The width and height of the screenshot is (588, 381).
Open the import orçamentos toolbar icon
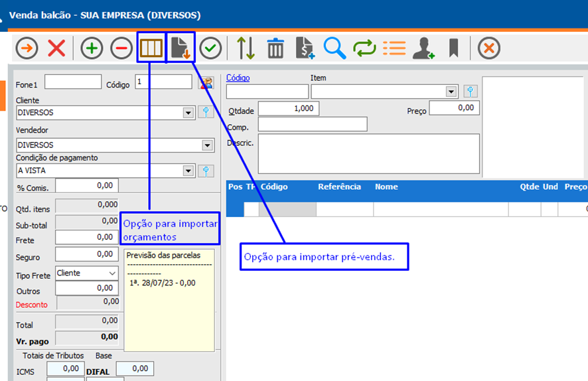[x=151, y=48]
